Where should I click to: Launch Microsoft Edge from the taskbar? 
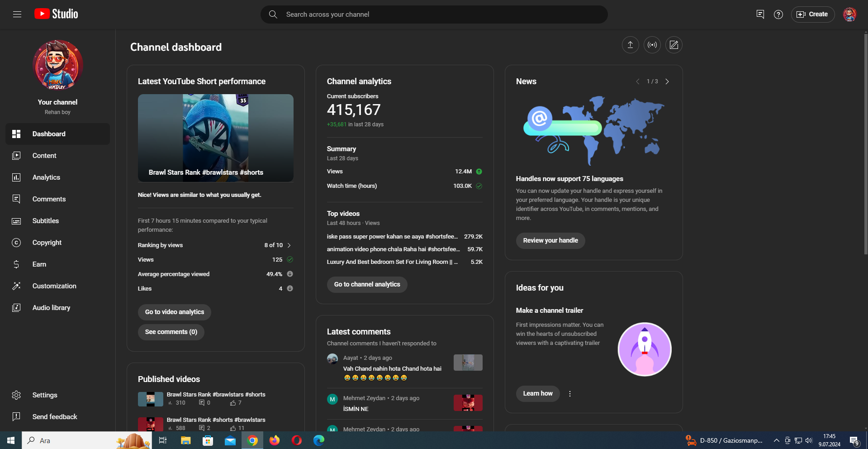(x=319, y=440)
